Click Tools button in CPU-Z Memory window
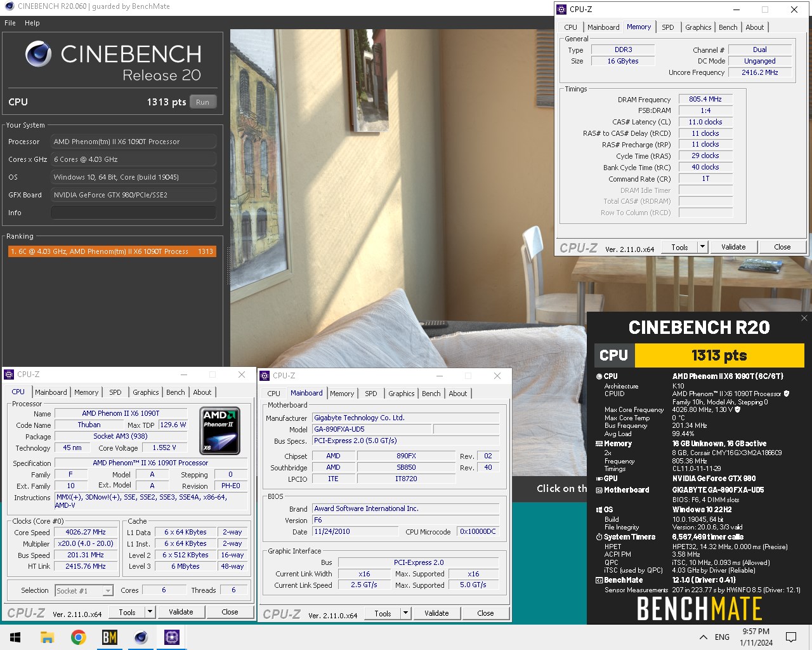 tap(679, 247)
